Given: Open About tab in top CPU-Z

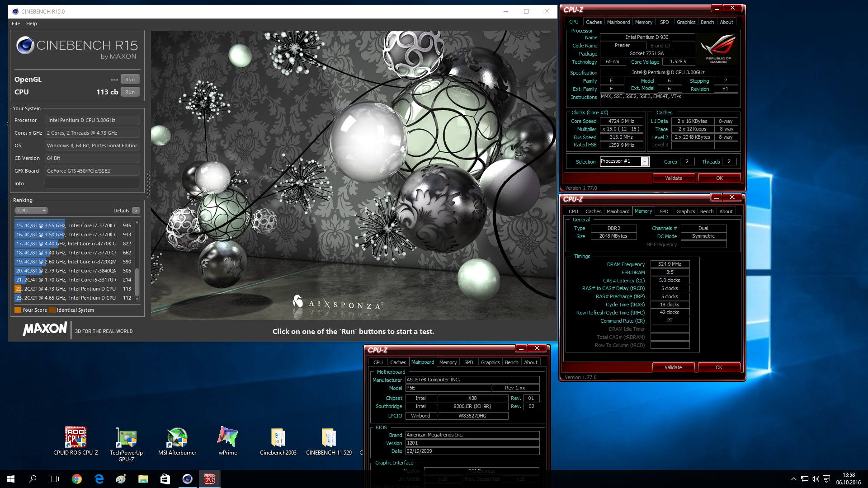Looking at the screenshot, I should (726, 22).
